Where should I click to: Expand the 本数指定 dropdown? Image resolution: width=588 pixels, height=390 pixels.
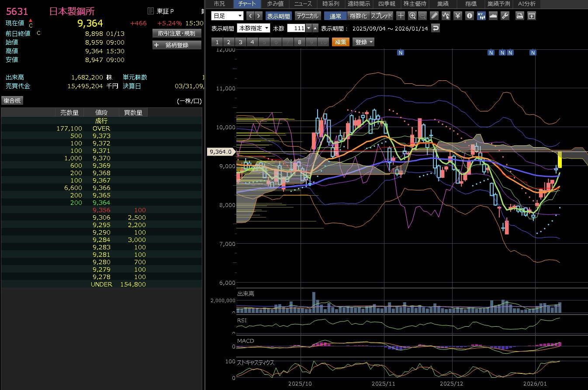(x=253, y=28)
